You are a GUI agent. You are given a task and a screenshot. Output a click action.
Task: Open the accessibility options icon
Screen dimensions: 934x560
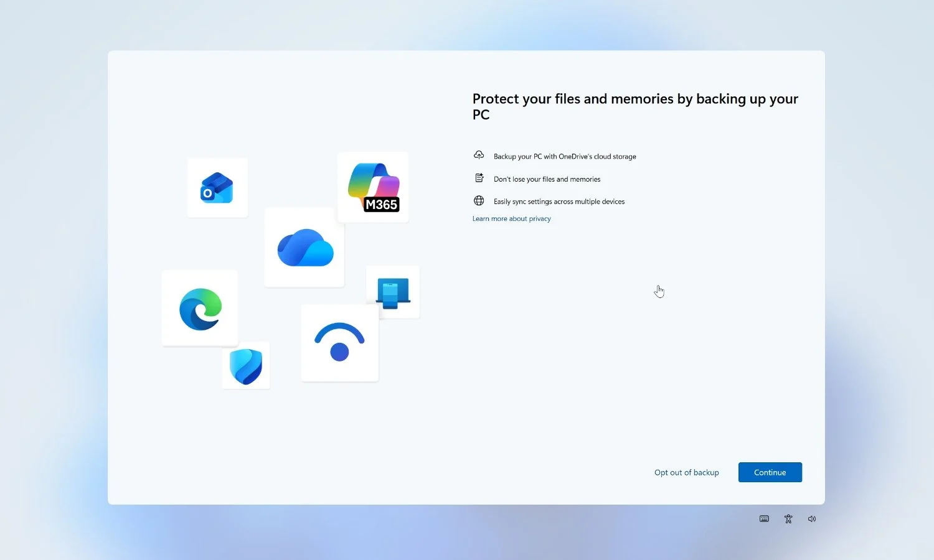(x=788, y=519)
